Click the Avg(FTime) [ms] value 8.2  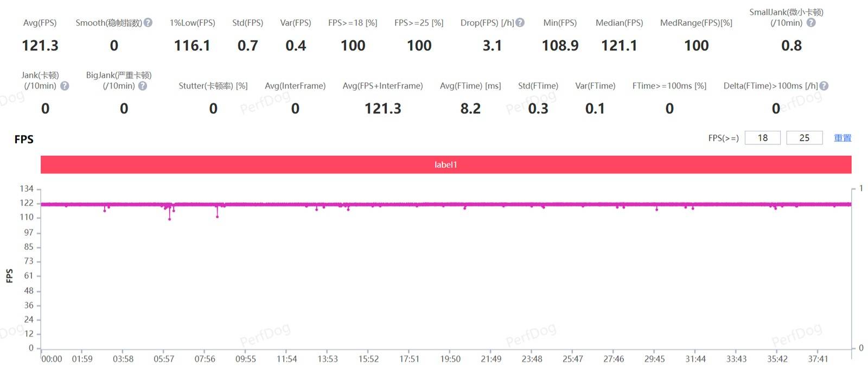(470, 109)
